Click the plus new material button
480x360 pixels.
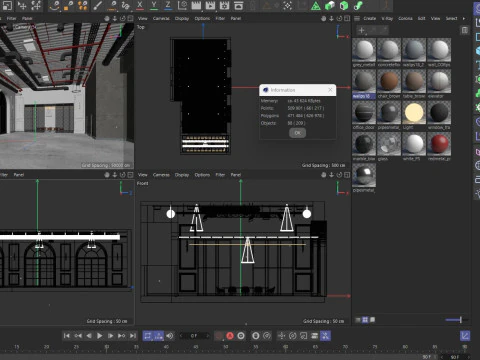pos(361,30)
